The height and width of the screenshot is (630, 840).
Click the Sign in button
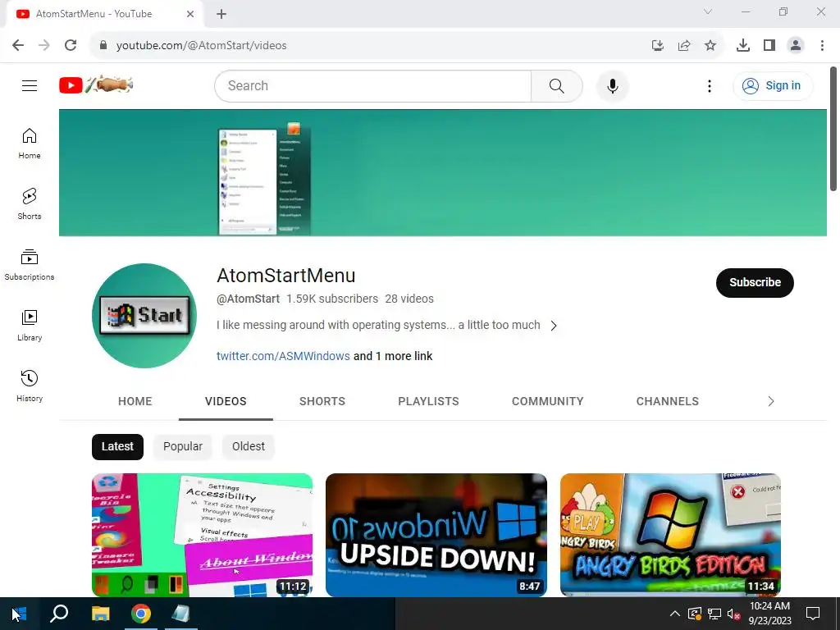point(773,85)
